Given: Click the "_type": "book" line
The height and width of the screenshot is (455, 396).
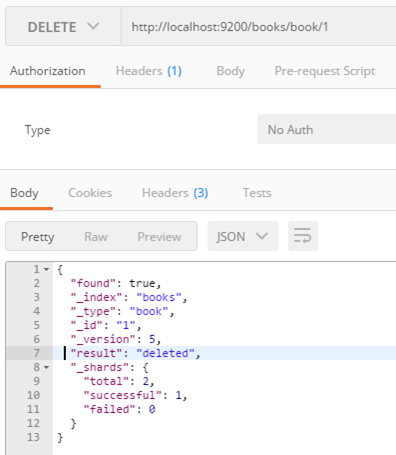Looking at the screenshot, I should tap(122, 311).
